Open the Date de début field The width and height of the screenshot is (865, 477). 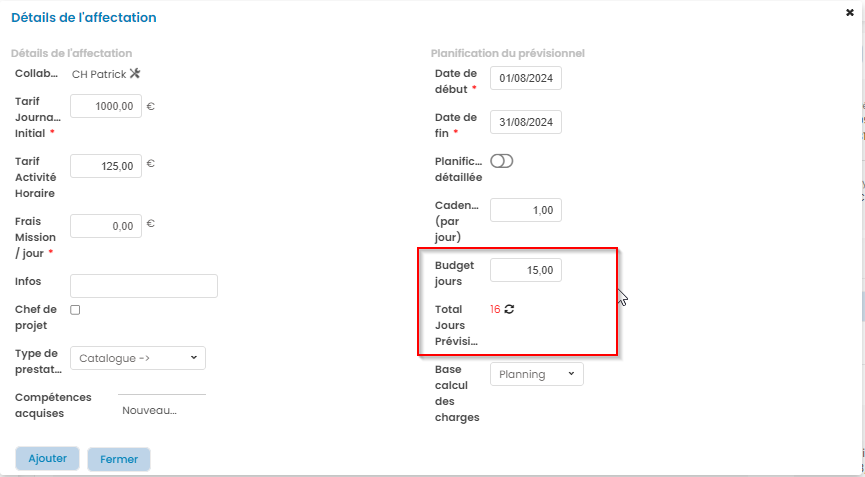(526, 78)
